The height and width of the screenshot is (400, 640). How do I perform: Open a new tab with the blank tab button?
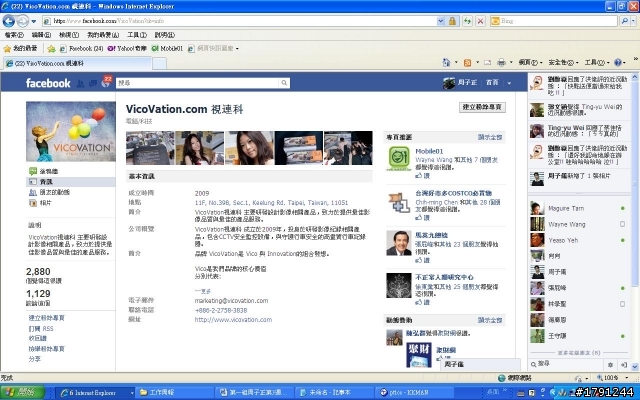click(159, 64)
